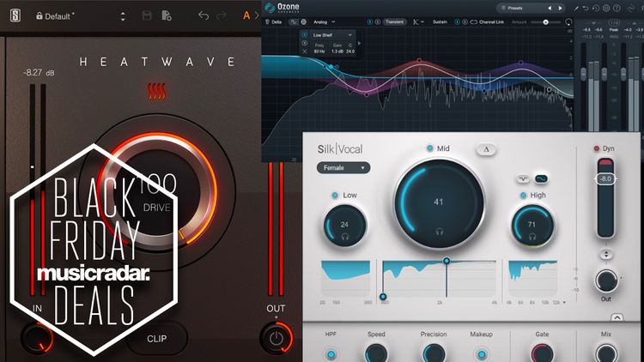Image resolution: width=644 pixels, height=362 pixels.
Task: Click the pencil icon in the Ozone header
Action: point(577,8)
